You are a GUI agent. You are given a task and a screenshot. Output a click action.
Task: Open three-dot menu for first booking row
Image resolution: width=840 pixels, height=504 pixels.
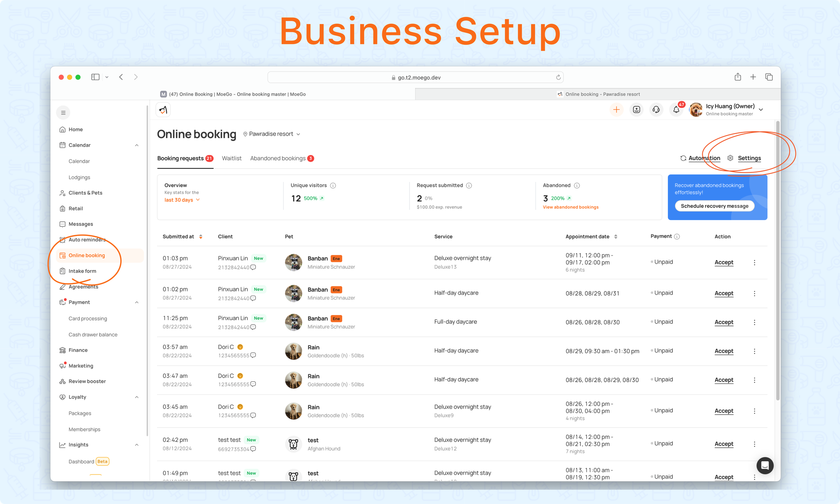(x=754, y=262)
